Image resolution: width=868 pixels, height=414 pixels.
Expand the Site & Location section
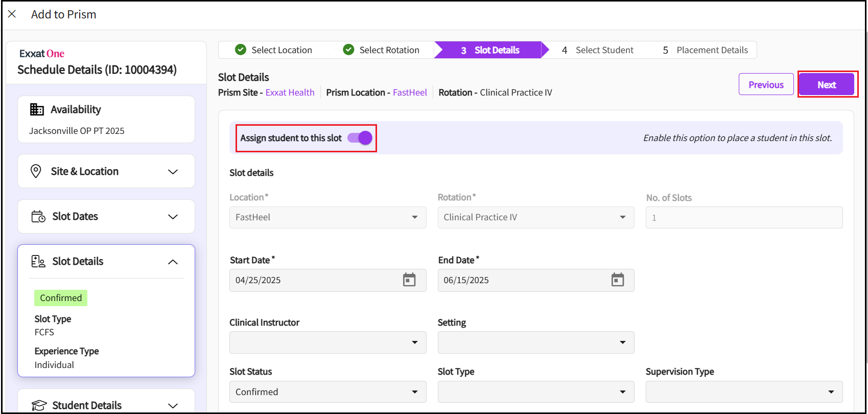pyautogui.click(x=173, y=172)
